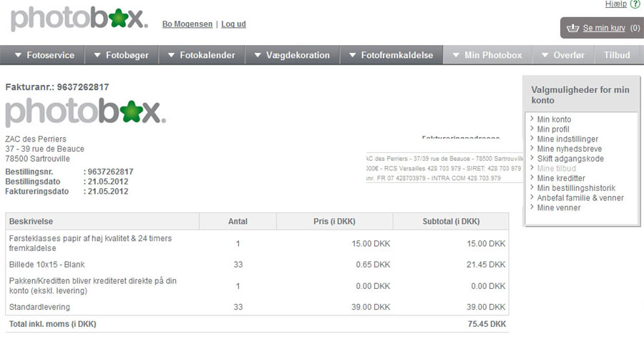Image resolution: width=644 pixels, height=349 pixels.
Task: Open Bo Mogensen account link
Action: tap(187, 24)
